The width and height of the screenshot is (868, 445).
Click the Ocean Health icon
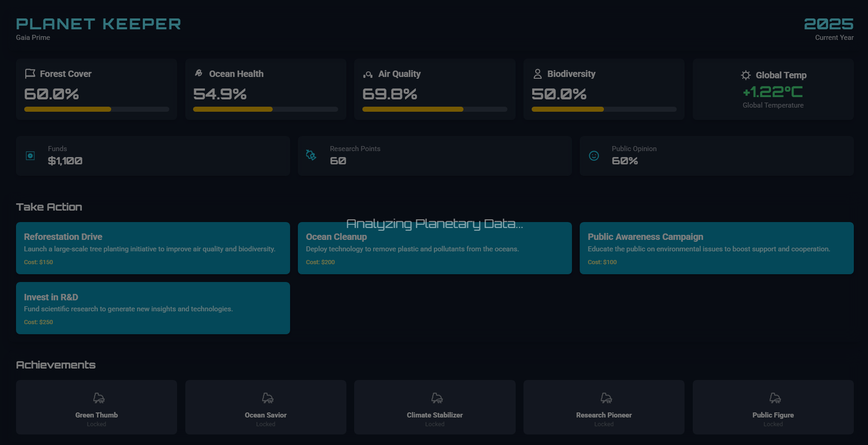pyautogui.click(x=199, y=73)
